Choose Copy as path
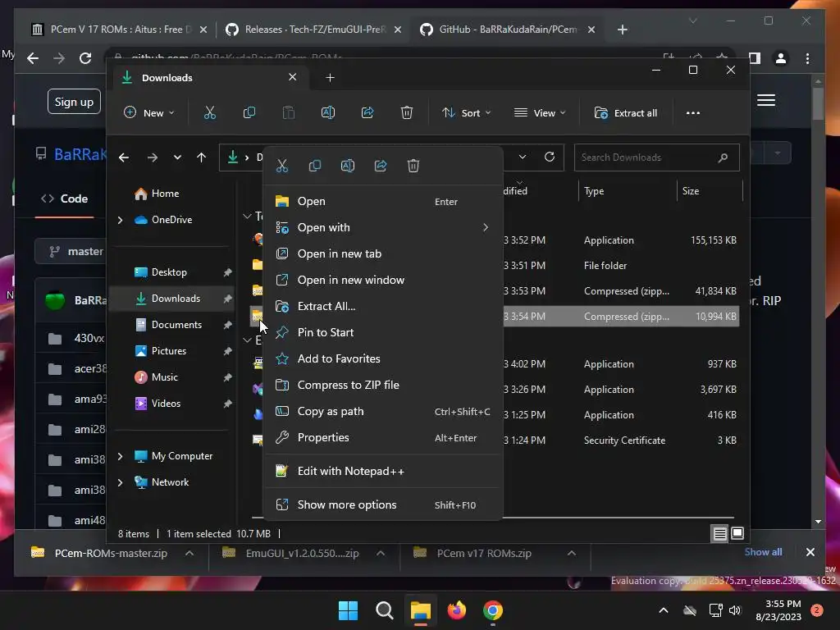Screen dimensions: 840x630 pos(383,412)
